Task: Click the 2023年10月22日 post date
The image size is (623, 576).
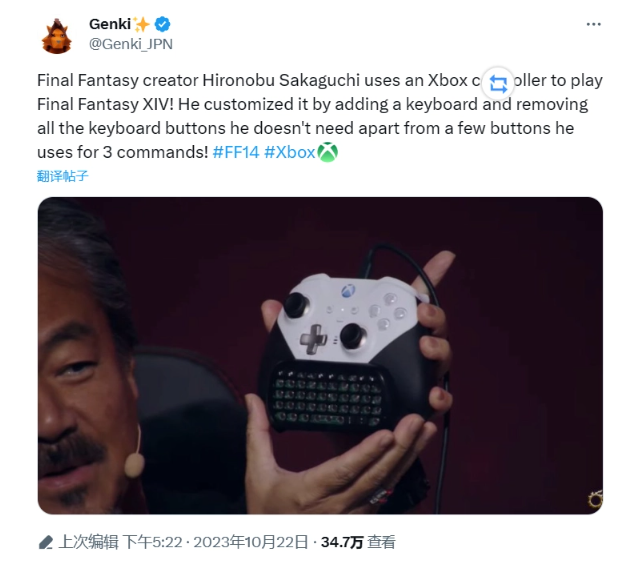Action: click(x=251, y=542)
